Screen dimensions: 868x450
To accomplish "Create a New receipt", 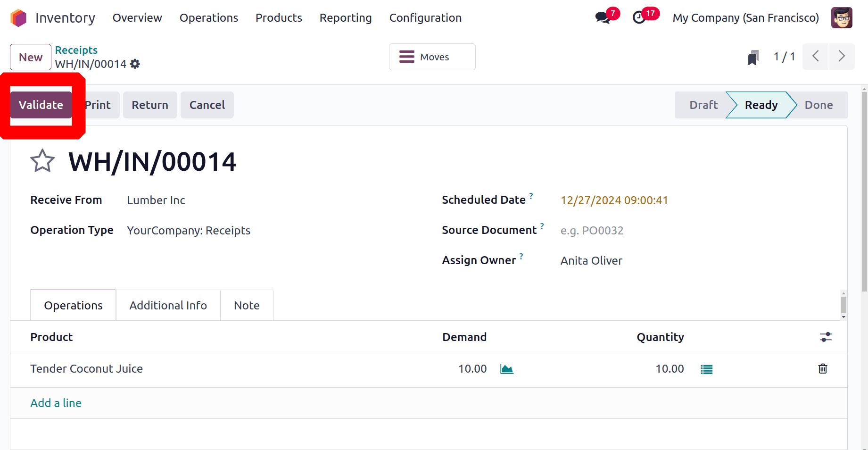I will coord(31,57).
